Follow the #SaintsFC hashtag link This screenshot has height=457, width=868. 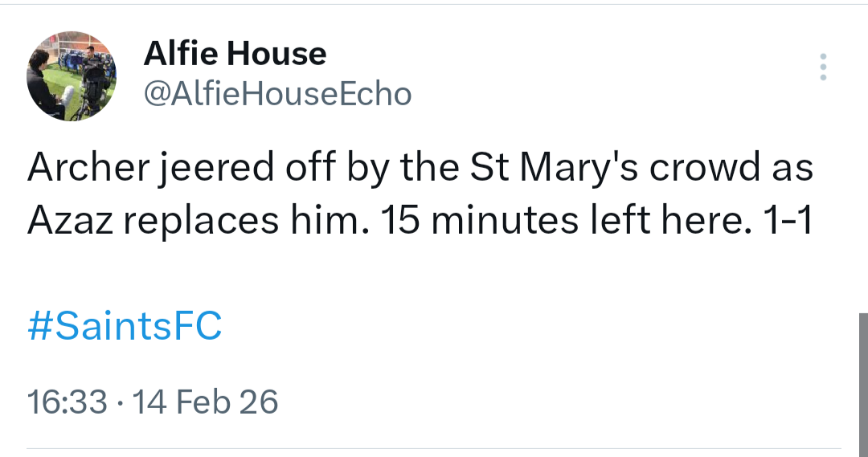[125, 328]
